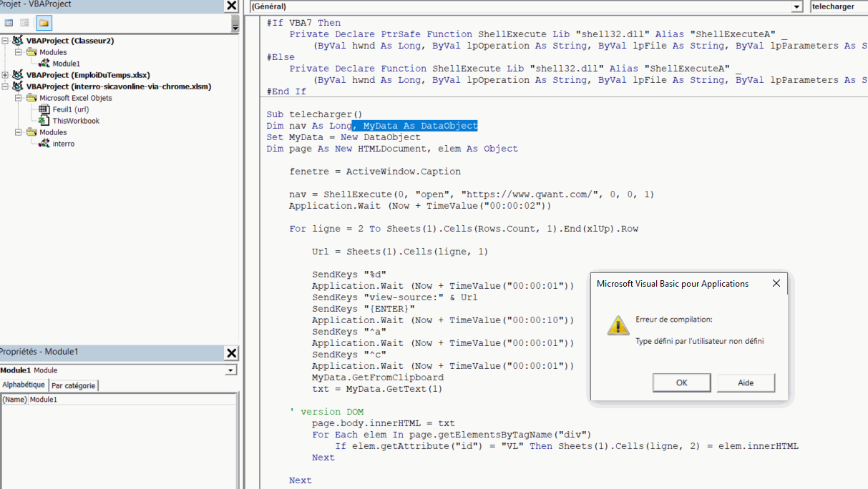The image size is (868, 489).
Task: Switch to the Par catégorie tab
Action: pos(73,385)
